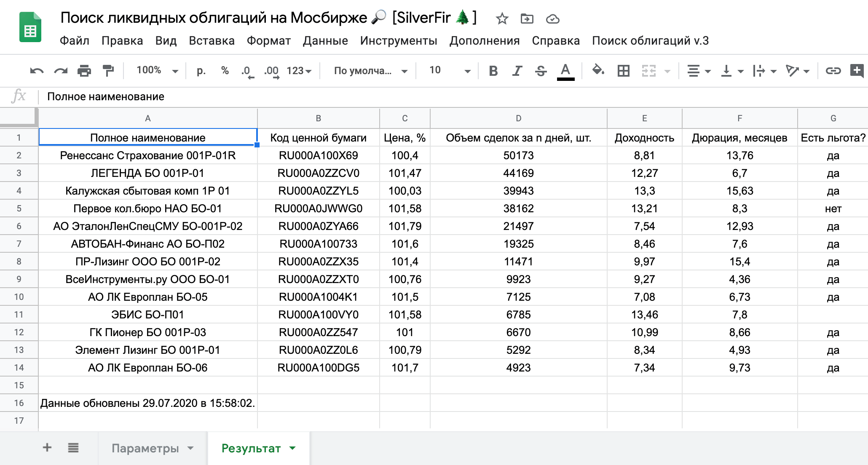This screenshot has width=868, height=465.
Task: Select column D header
Action: [518, 118]
